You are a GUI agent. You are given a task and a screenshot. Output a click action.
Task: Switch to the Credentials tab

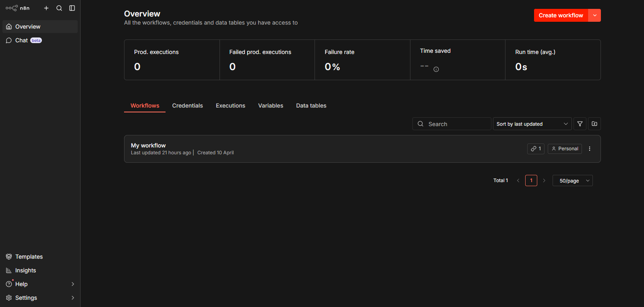click(188, 106)
